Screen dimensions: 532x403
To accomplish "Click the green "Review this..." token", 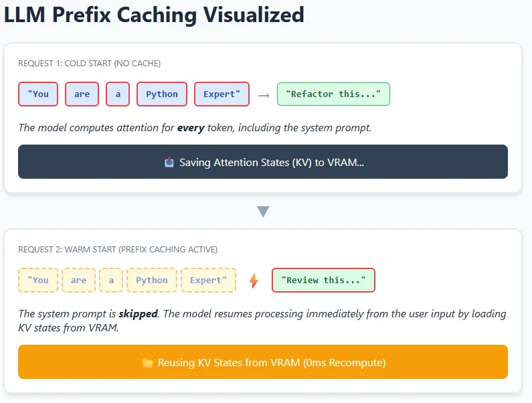I will pos(323,280).
